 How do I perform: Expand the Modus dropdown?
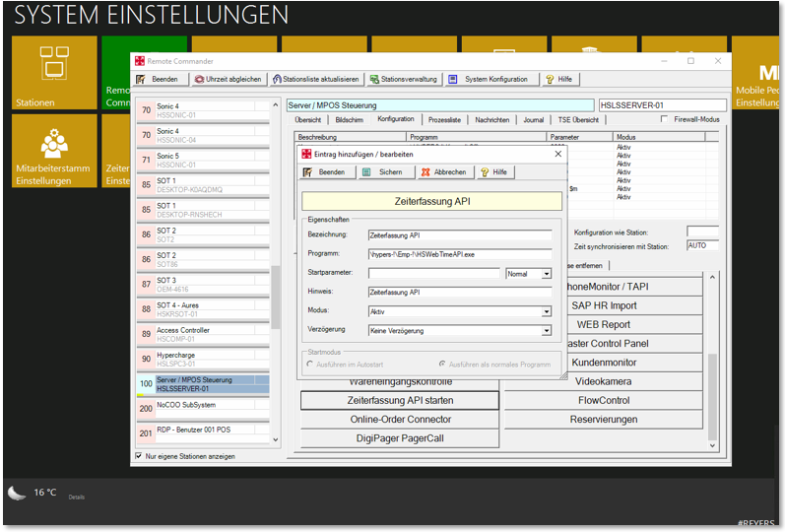[x=546, y=311]
